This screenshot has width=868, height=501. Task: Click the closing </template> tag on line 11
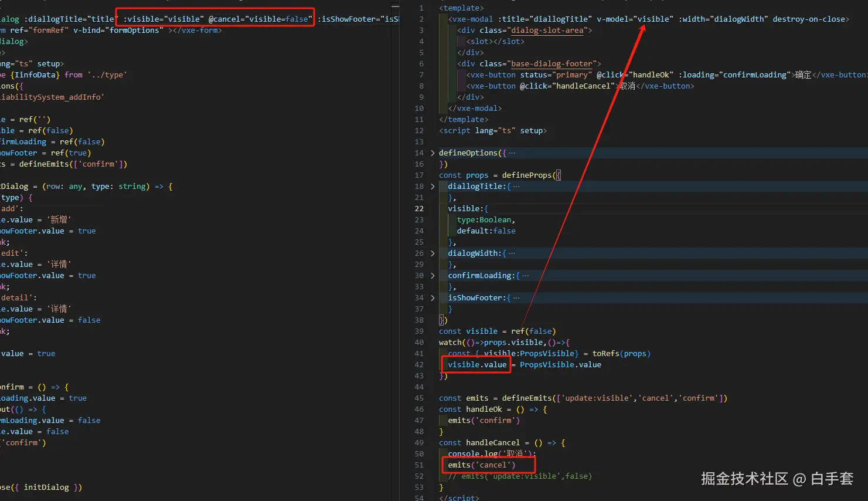tap(464, 120)
